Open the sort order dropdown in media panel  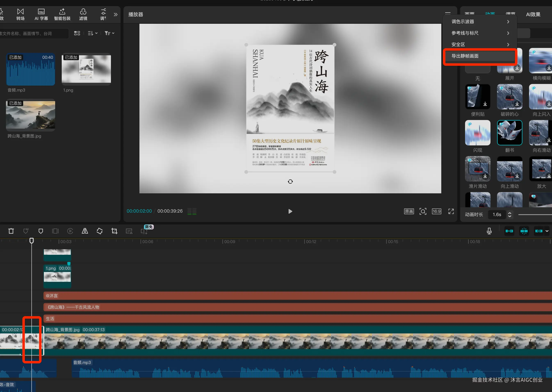coord(92,33)
